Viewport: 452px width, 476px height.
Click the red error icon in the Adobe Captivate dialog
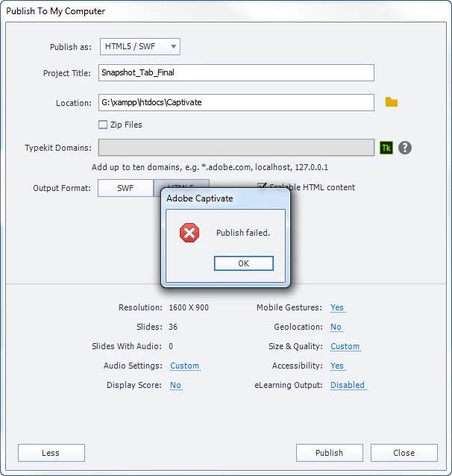[x=189, y=233]
